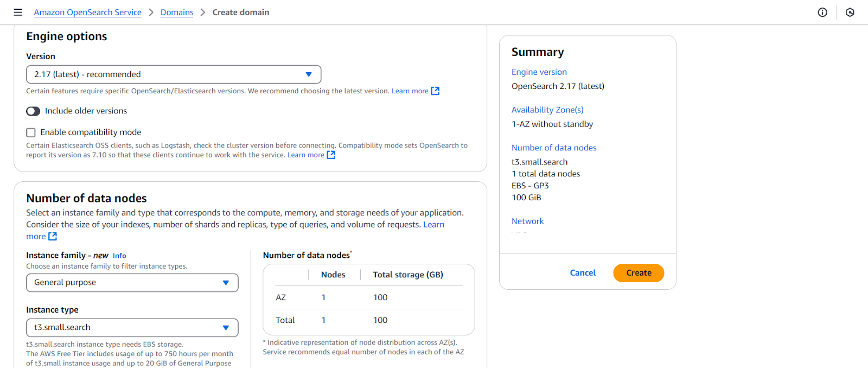
Task: Click Total storage (GB) column header
Action: pyautogui.click(x=408, y=275)
